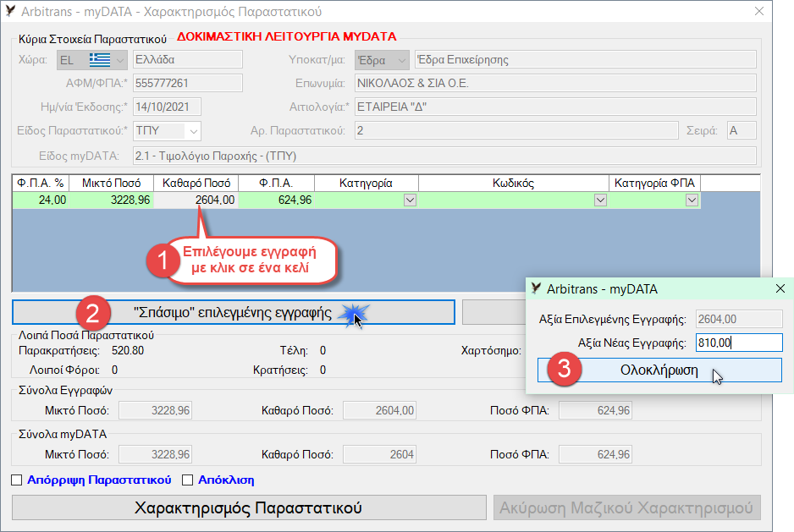Select the Φ.Π.Α. % cell 24,00

41,200
